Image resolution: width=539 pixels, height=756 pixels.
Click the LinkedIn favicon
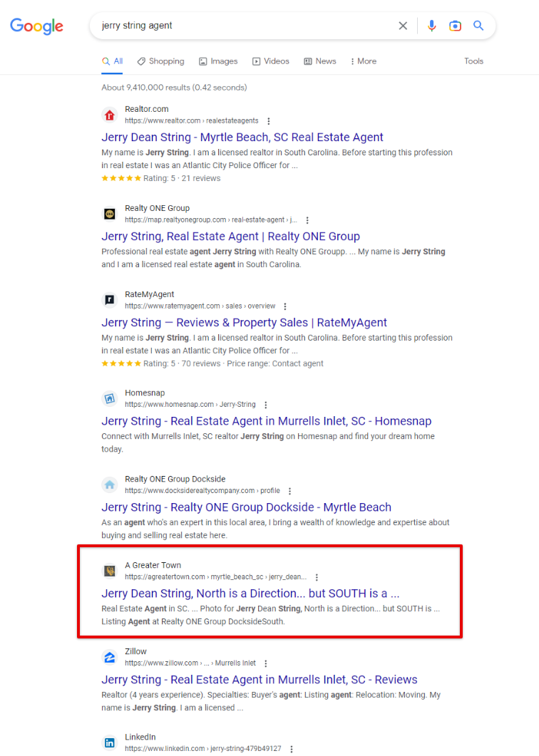pos(110,743)
